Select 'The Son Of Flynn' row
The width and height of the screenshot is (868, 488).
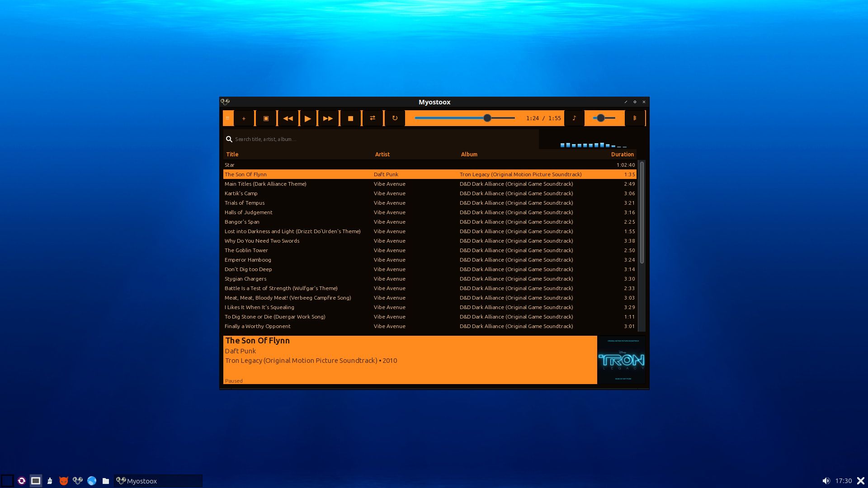point(430,174)
